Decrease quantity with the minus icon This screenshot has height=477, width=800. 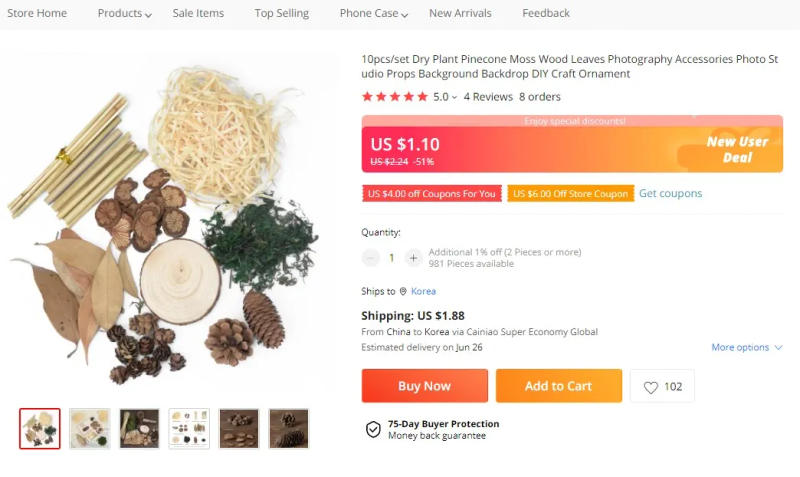(371, 258)
